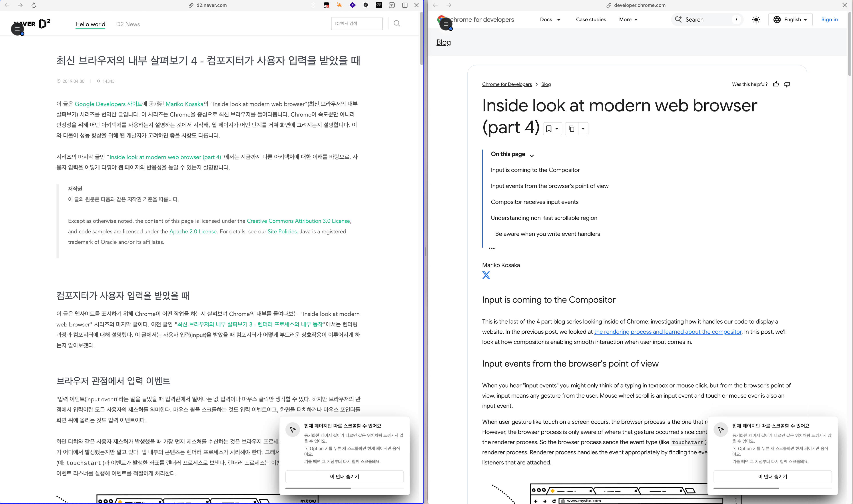
Task: Open Docs dropdown menu
Action: [x=550, y=20]
